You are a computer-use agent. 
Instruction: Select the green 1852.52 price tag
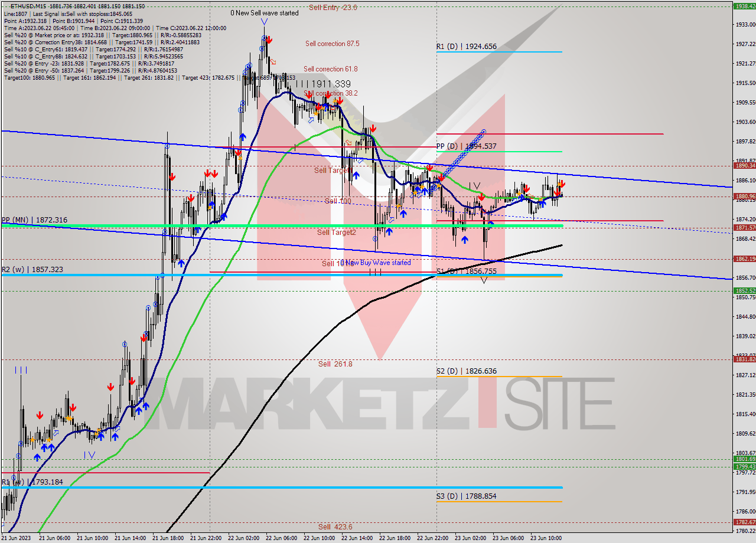click(744, 291)
